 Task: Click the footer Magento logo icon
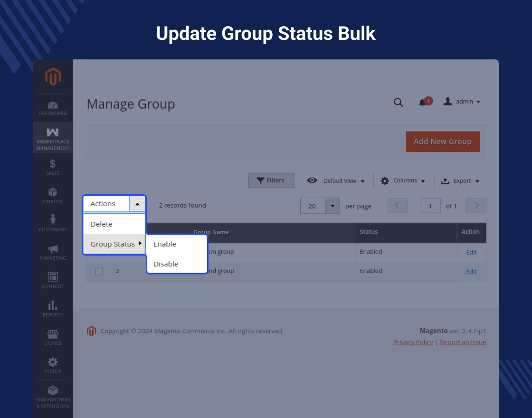pos(91,331)
